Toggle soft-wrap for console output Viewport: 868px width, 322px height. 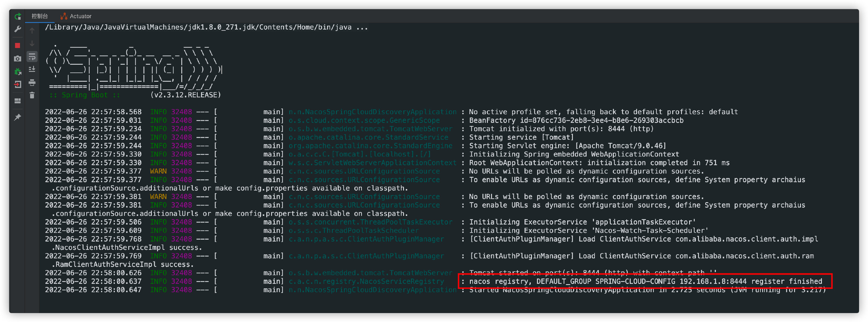(32, 57)
